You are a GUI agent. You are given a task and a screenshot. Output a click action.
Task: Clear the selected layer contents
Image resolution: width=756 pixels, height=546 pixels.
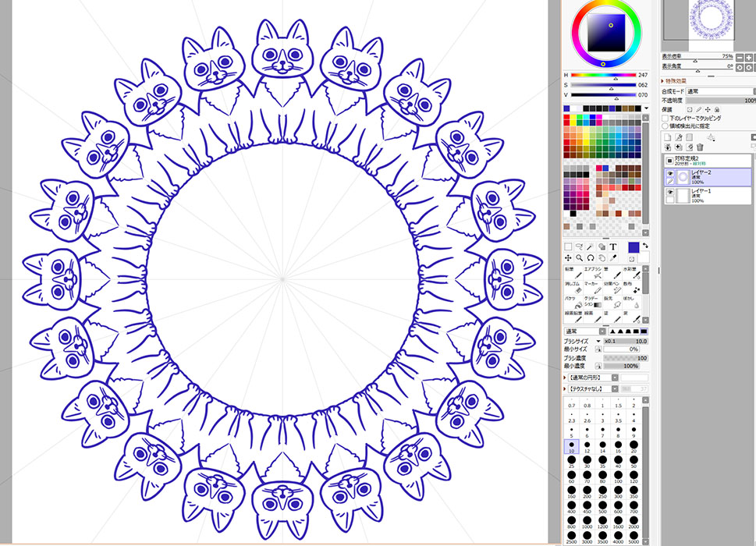690,147
